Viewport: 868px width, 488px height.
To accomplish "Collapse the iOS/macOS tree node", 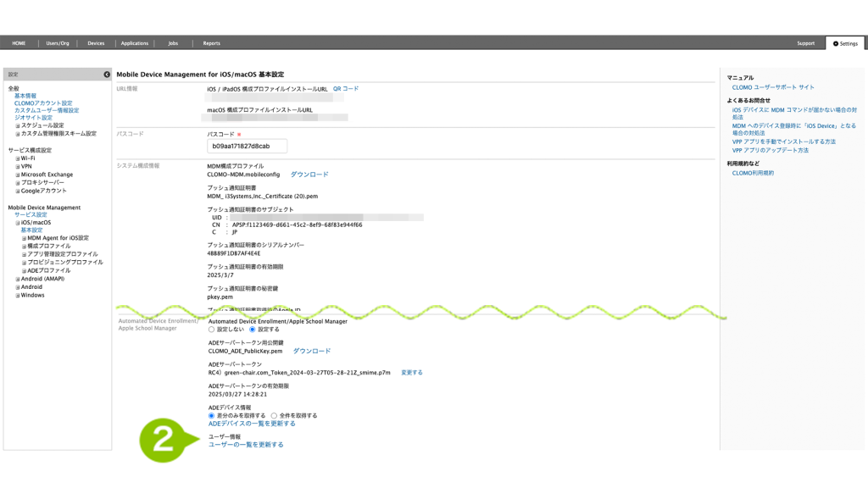I will tap(18, 223).
